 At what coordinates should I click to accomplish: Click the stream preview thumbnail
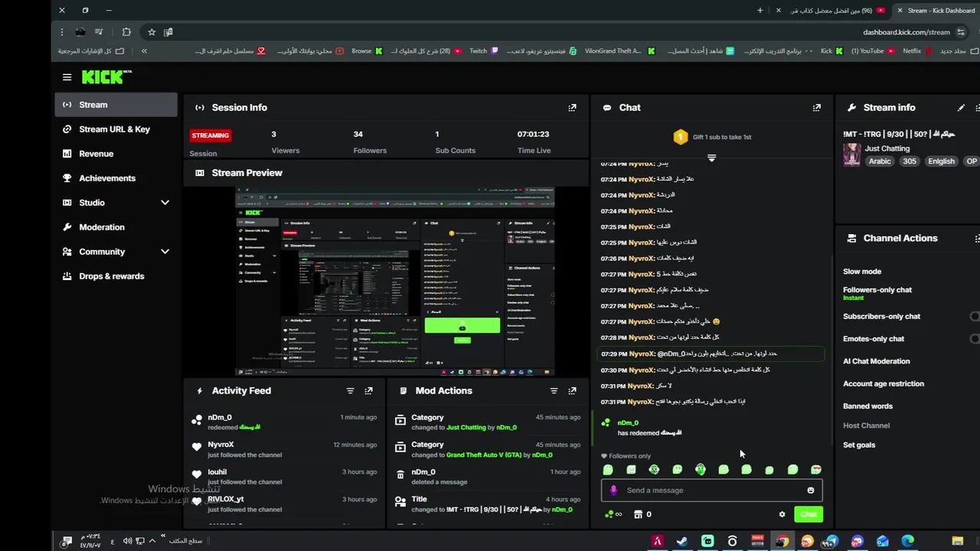394,281
